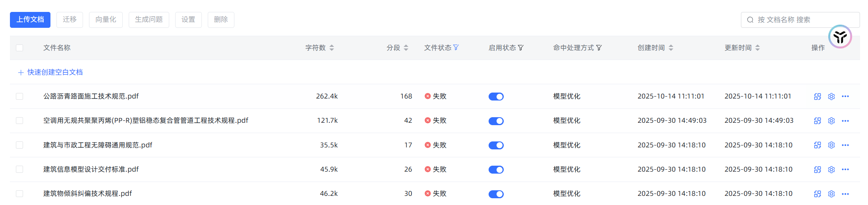Open more options for 建筑物倾斜纠偏技术规程.pdf

(x=845, y=194)
